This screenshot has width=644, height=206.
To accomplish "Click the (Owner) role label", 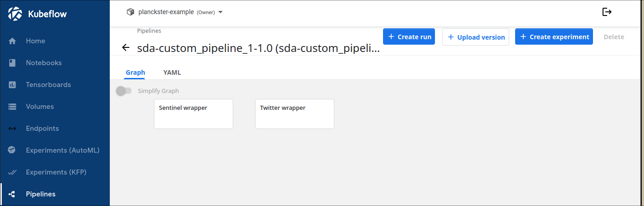I will pos(206,13).
